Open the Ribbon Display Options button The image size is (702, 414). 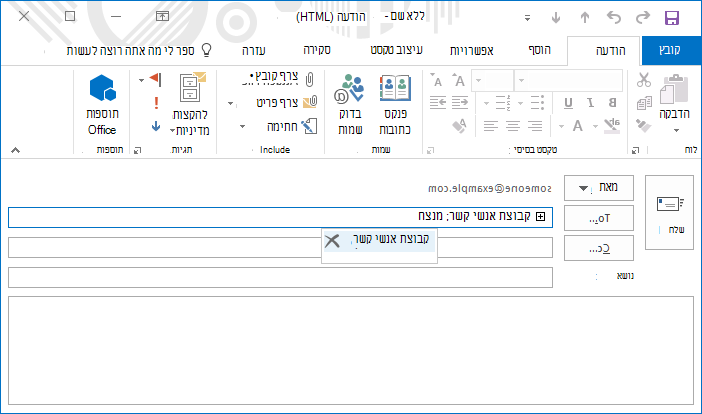pos(162,17)
